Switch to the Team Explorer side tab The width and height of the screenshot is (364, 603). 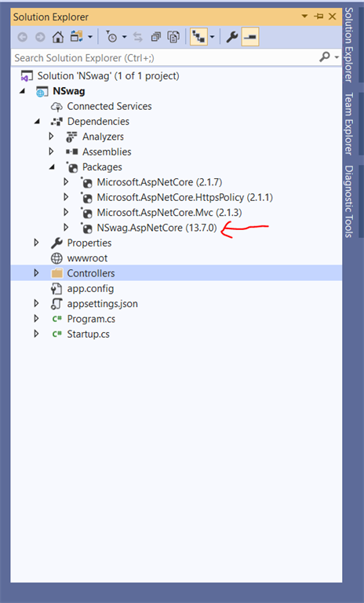(x=348, y=124)
